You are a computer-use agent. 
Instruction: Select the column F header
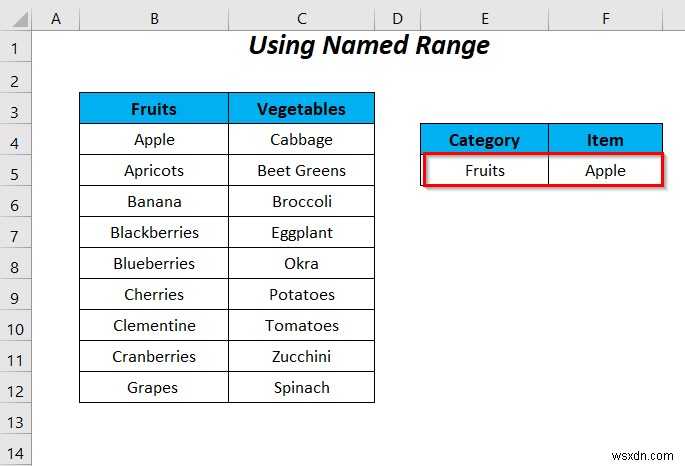pos(605,18)
